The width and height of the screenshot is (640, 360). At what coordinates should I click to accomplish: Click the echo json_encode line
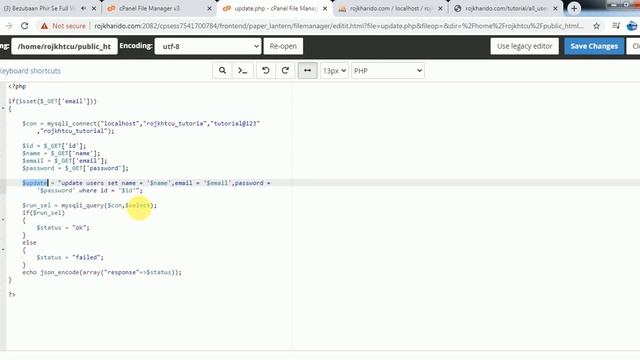pos(102,272)
